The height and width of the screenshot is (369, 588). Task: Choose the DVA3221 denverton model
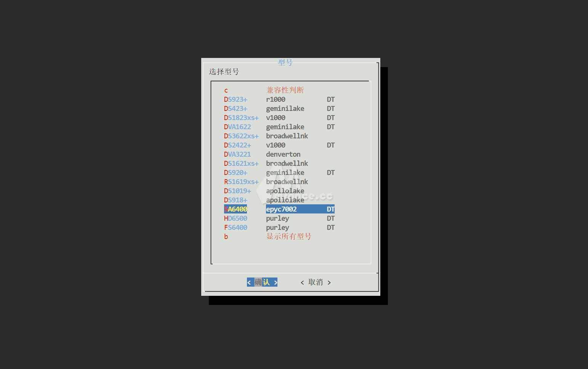pyautogui.click(x=237, y=154)
